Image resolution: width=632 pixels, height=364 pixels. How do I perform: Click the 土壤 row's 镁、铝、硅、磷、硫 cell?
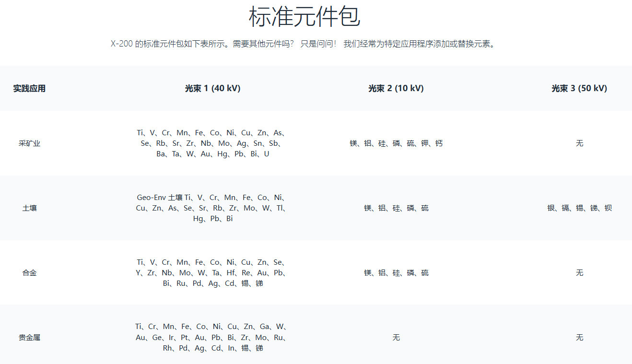[396, 208]
